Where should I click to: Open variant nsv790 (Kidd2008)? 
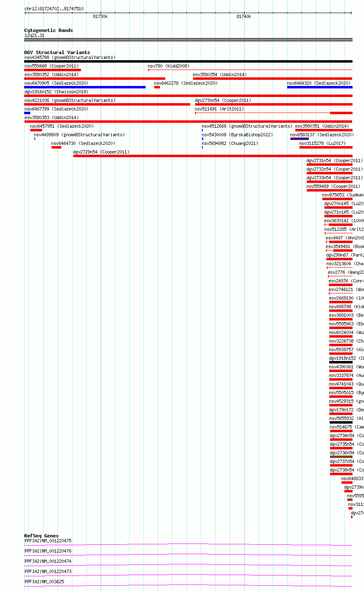pyautogui.click(x=169, y=66)
